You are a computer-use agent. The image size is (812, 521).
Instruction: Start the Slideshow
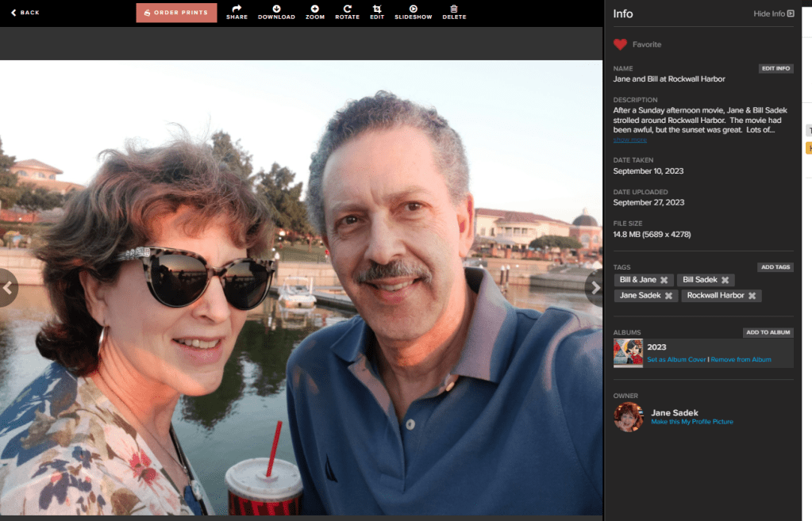[413, 9]
